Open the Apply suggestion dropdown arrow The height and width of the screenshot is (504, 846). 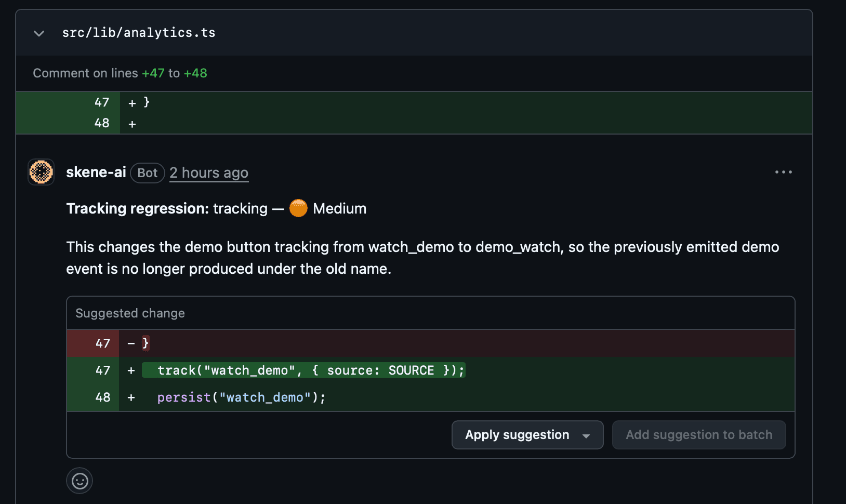pyautogui.click(x=586, y=436)
